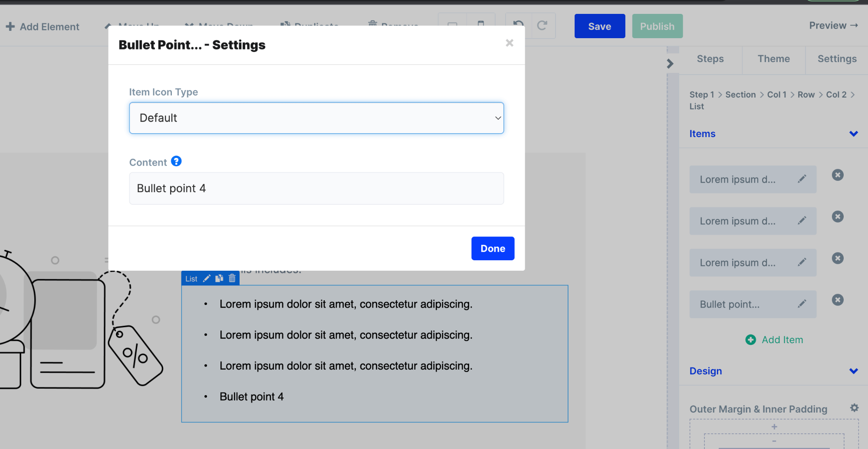Switch to the Settings tab
The image size is (868, 449).
pos(837,59)
